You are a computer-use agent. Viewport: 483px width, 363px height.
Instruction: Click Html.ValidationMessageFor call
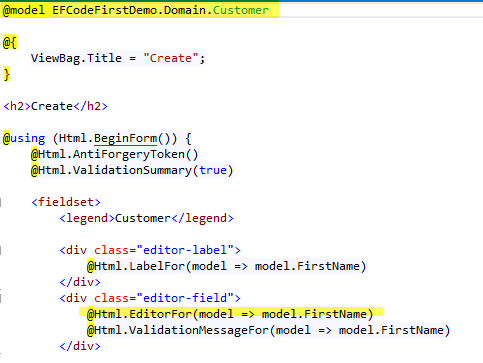(x=269, y=330)
